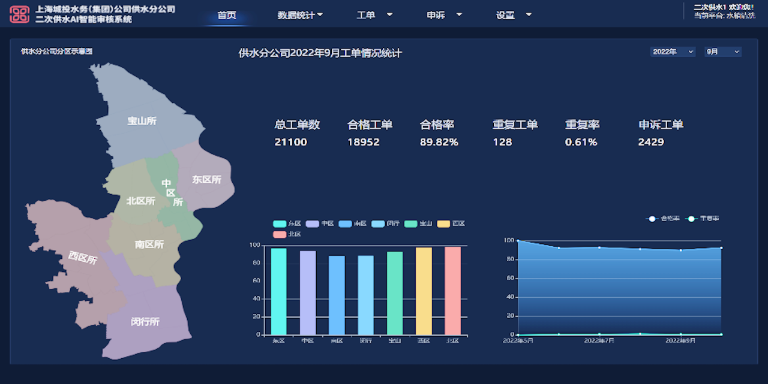This screenshot has height=384, width=768.
Task: Click the pink 北区 bar in chart
Action: click(x=453, y=291)
